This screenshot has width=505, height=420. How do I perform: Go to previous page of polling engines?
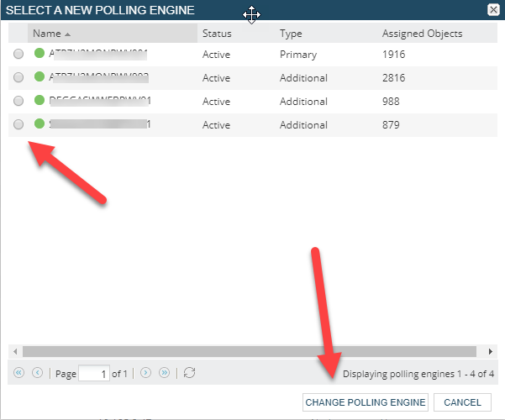[37, 373]
